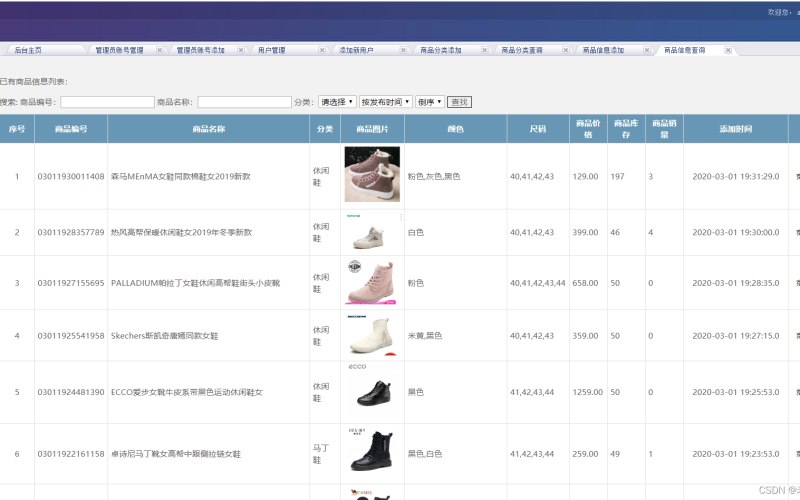Open the 用户管理 tab
This screenshot has height=500, width=800.
[271, 50]
